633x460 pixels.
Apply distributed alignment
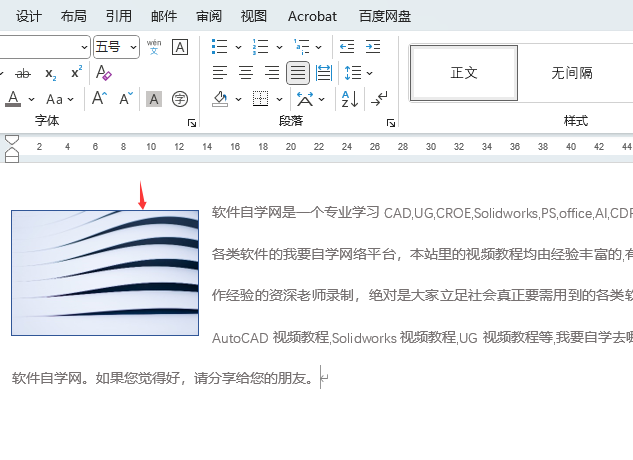(x=324, y=73)
